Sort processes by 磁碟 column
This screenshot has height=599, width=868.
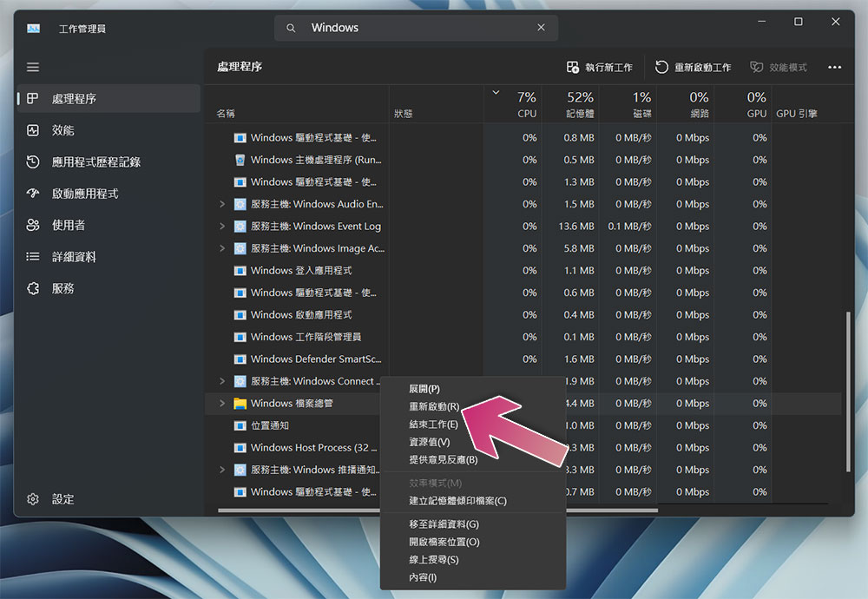click(641, 105)
